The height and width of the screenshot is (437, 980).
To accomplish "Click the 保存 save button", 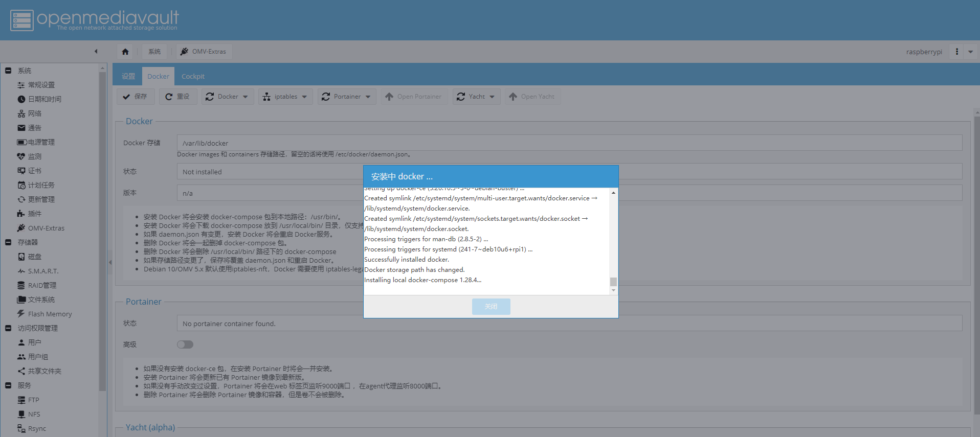I will [x=135, y=97].
